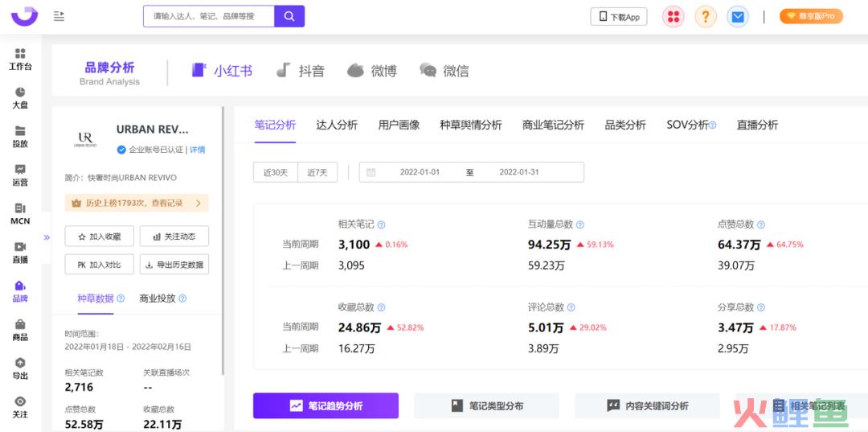Click the brand panel vertical scrollbar
The image size is (868, 432).
pyautogui.click(x=223, y=241)
